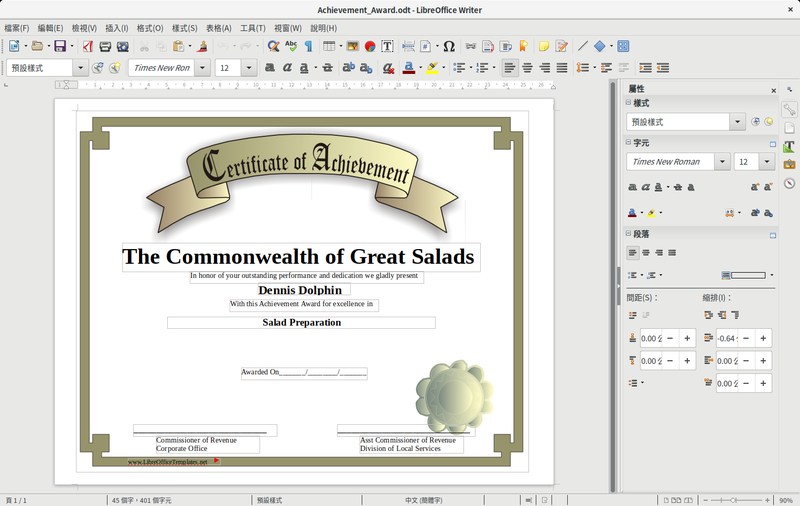Expand the font size dropdown in sidebar
Screen dimensions: 800x506
[768, 162]
